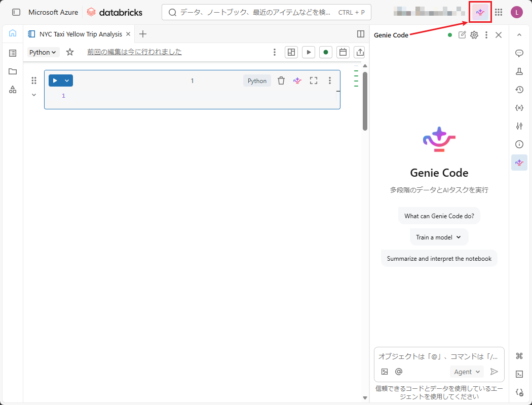Toggle the side-by-side panel layout
The width and height of the screenshot is (532, 405).
(x=361, y=34)
